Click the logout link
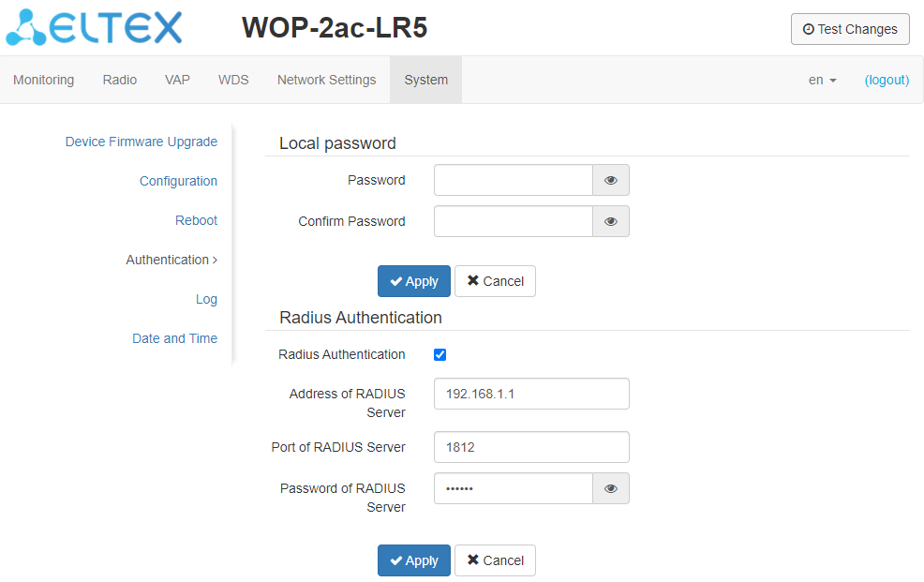 click(x=887, y=80)
